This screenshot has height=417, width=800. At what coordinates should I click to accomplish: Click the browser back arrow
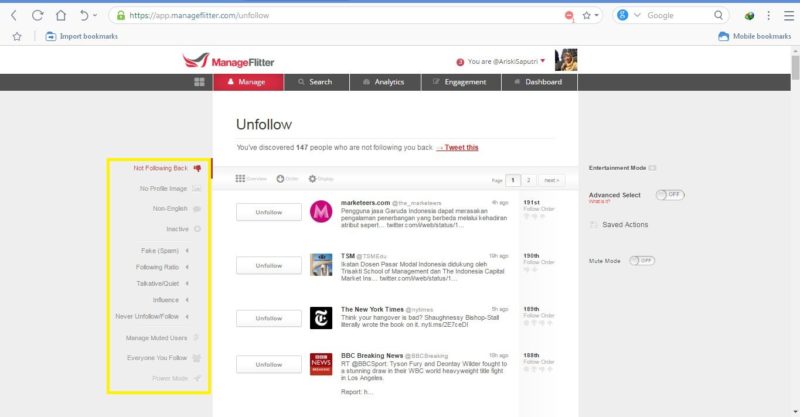coord(14,15)
